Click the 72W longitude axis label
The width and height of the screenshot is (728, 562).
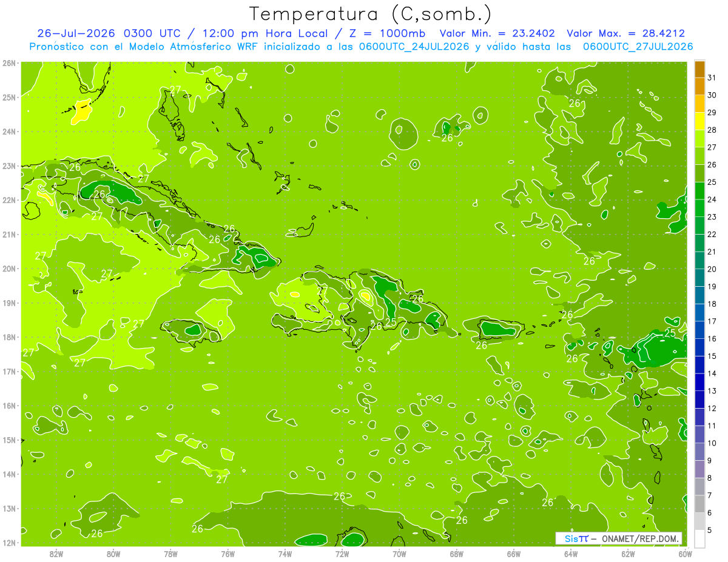point(342,554)
